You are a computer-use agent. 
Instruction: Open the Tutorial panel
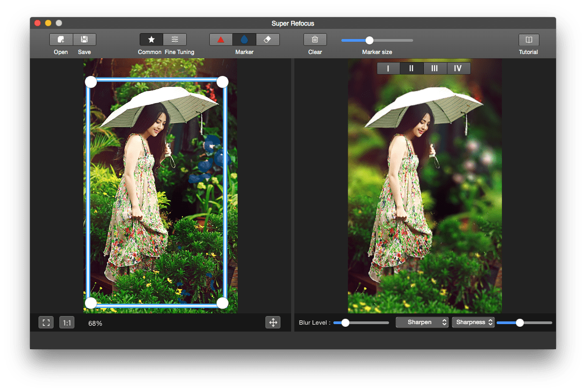tap(529, 39)
